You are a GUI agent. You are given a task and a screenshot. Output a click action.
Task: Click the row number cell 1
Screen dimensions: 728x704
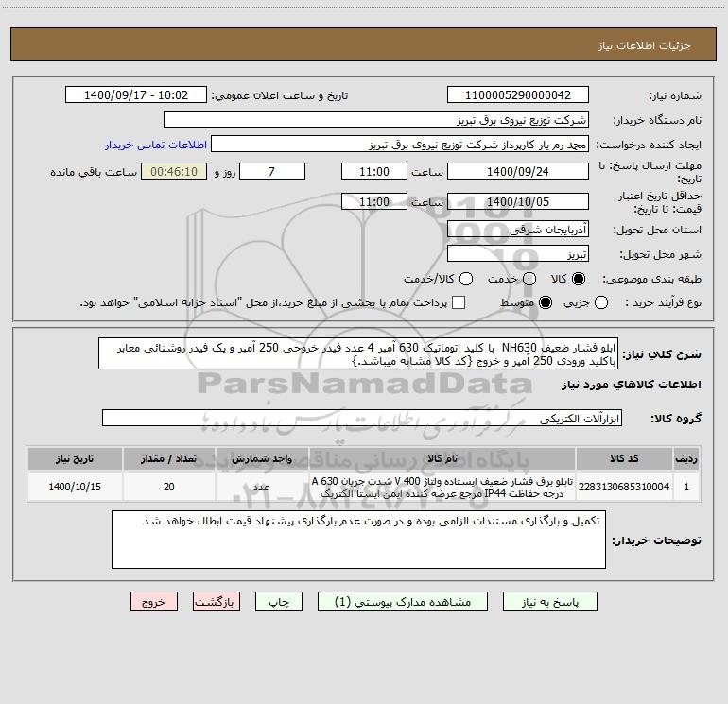pyautogui.click(x=686, y=487)
